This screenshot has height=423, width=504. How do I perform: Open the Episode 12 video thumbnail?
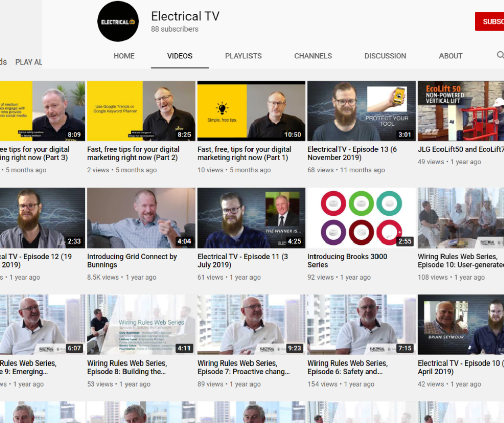pyautogui.click(x=42, y=218)
